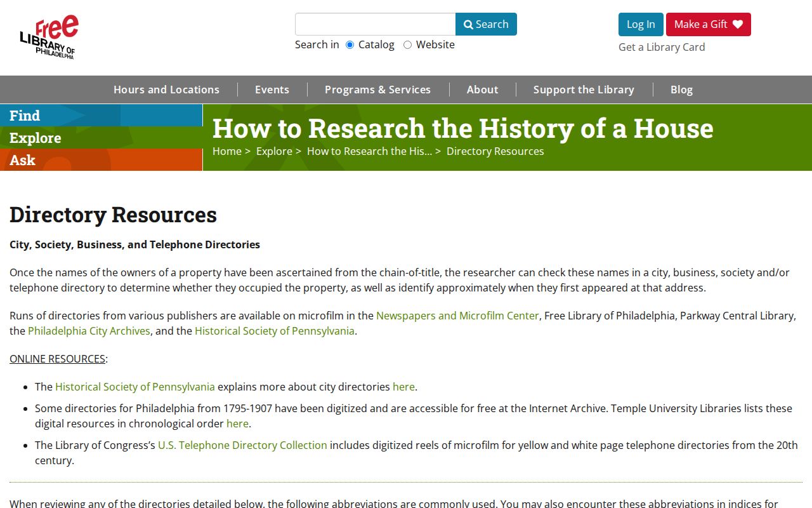Focus the catalog search input field
This screenshot has width=812, height=508.
click(376, 24)
